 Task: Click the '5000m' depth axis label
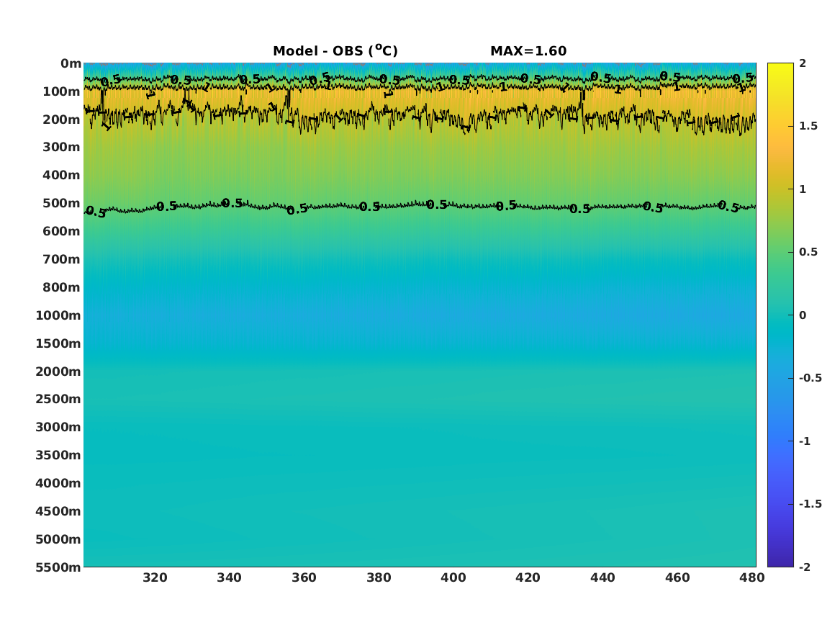(58, 539)
